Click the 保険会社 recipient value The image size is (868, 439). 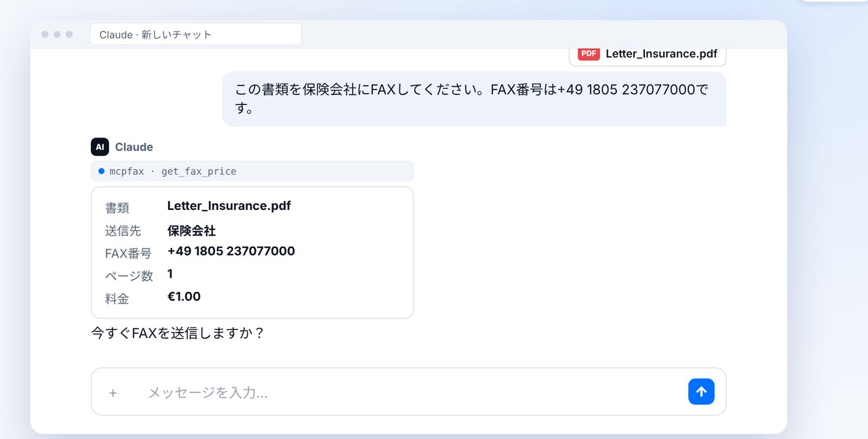tap(191, 231)
